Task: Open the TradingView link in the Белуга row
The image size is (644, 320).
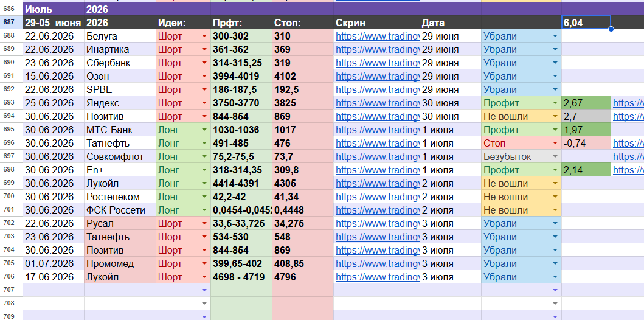Action: 378,36
